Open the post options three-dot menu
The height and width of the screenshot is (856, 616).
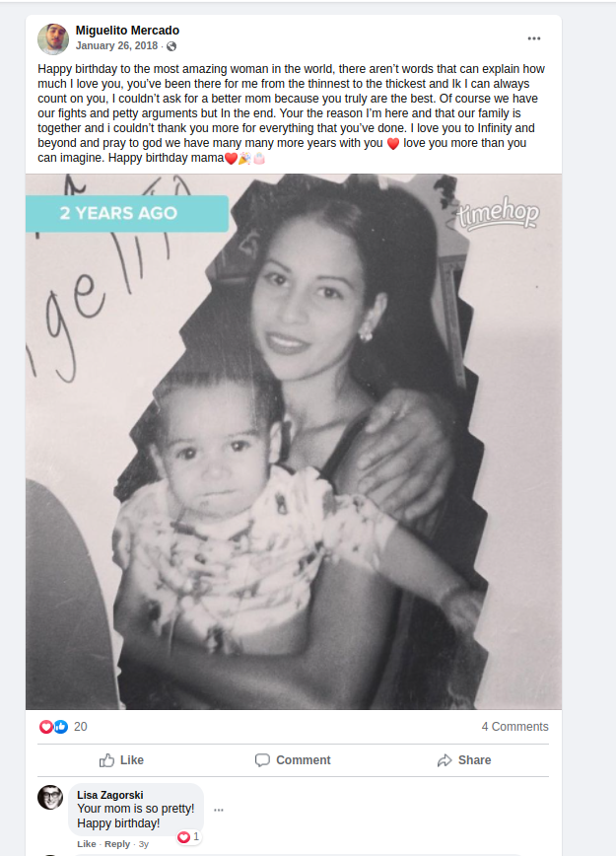(x=533, y=38)
